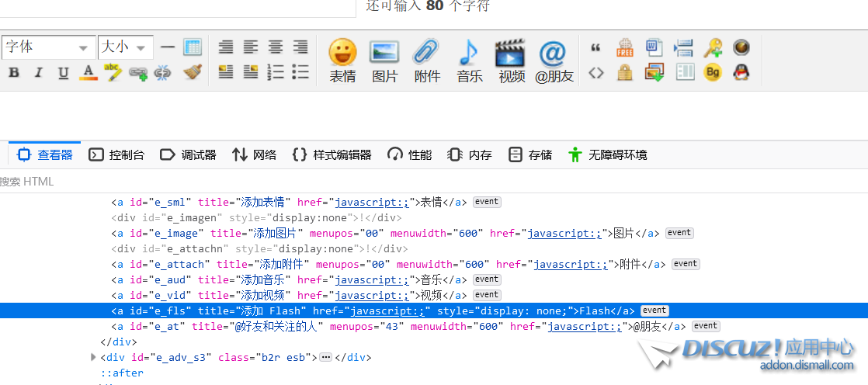Click the padlock hidden content icon
Viewport: 868px width, 385px height.
(625, 72)
